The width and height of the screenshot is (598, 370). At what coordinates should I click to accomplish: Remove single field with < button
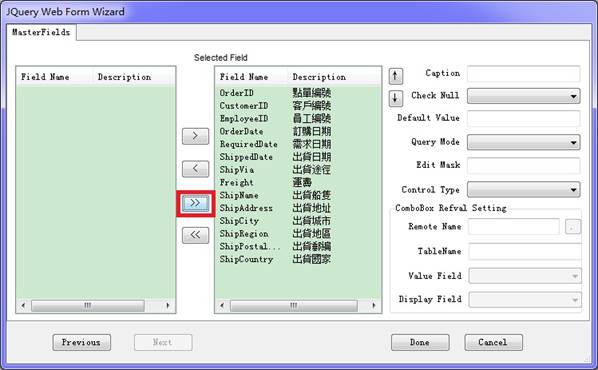(195, 169)
